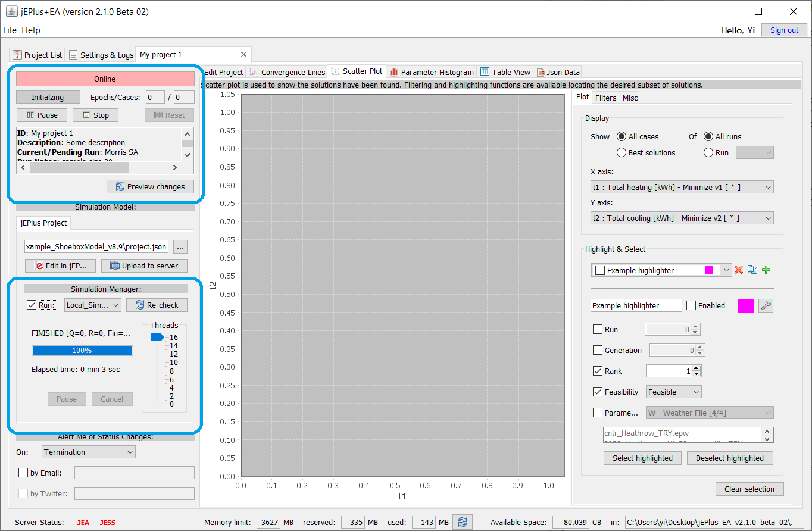Click the Sign out button
Image resolution: width=812 pixels, height=531 pixels.
click(784, 30)
